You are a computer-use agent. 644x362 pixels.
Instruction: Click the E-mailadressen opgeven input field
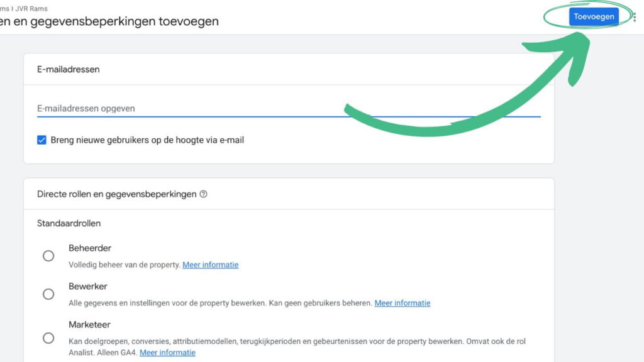tap(289, 108)
